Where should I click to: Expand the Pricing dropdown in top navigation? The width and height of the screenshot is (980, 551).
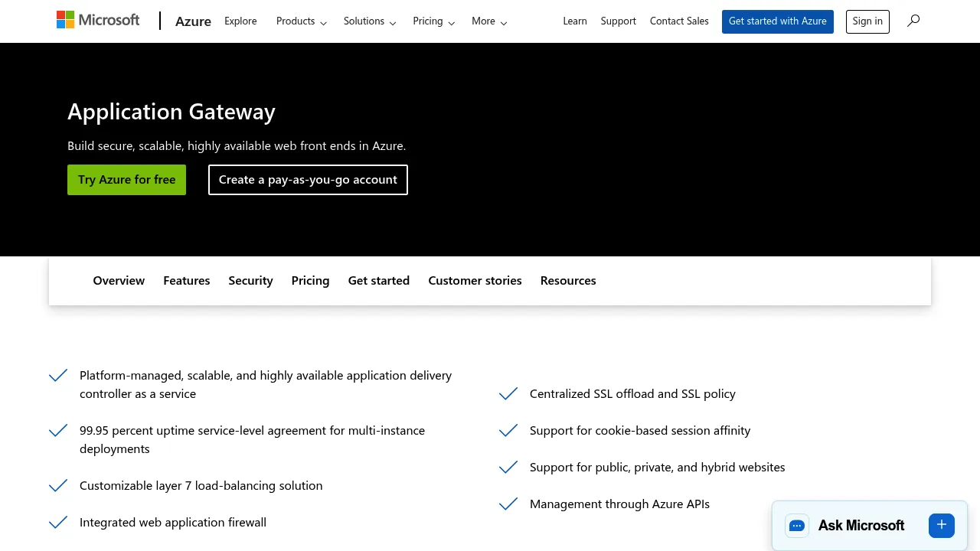[x=434, y=21]
